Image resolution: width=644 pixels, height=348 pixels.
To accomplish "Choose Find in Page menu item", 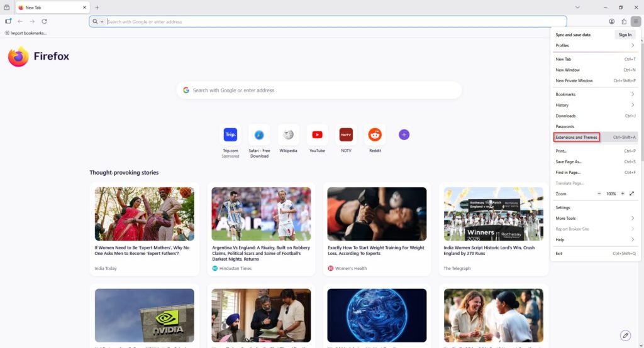I will [595, 172].
